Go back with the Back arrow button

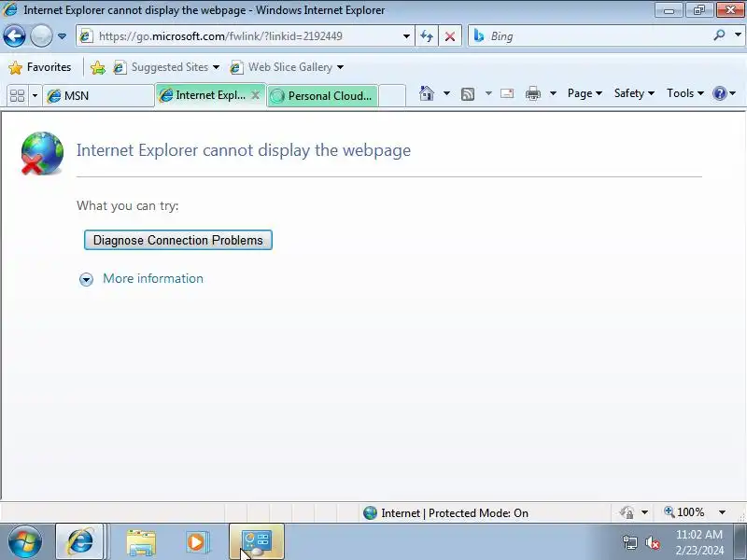tap(14, 35)
